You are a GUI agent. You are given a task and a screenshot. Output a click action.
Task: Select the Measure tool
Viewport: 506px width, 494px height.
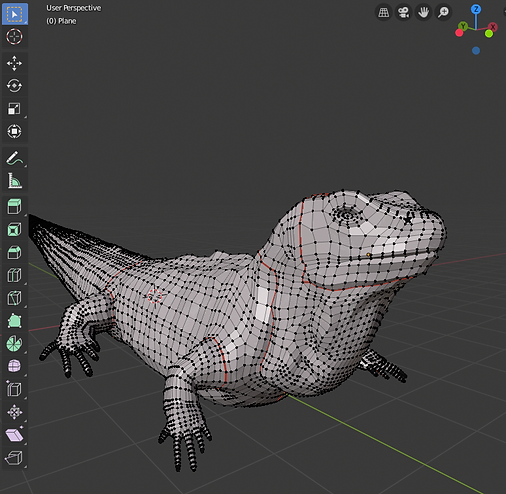point(14,181)
